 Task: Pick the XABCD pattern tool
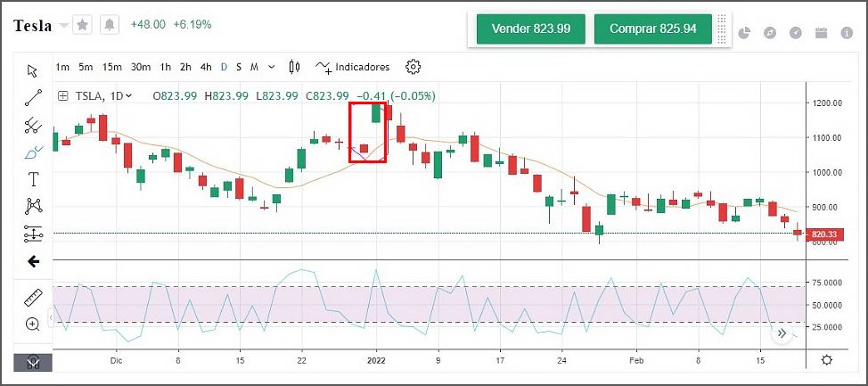[33, 207]
